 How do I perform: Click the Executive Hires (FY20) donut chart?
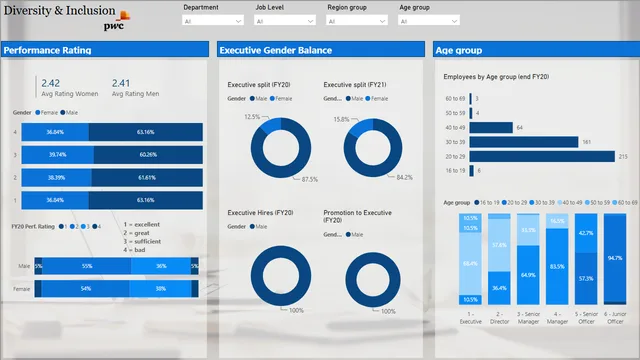[x=281, y=276]
